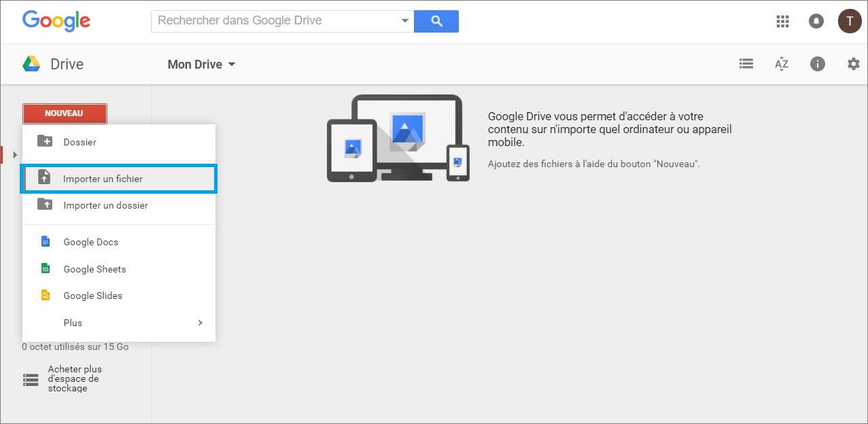Screen dimensions: 868x424
Task: Open the notifications bell
Action: point(816,21)
